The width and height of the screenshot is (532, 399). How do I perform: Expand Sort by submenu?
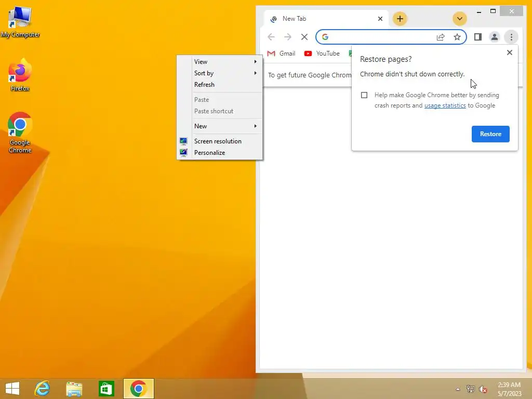click(220, 73)
